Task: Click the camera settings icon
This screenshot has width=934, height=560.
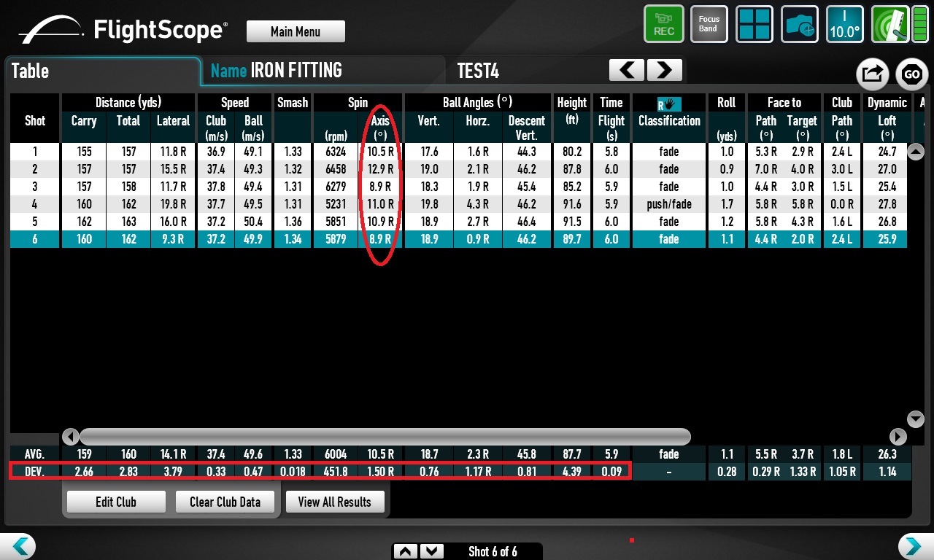Action: pyautogui.click(x=800, y=24)
